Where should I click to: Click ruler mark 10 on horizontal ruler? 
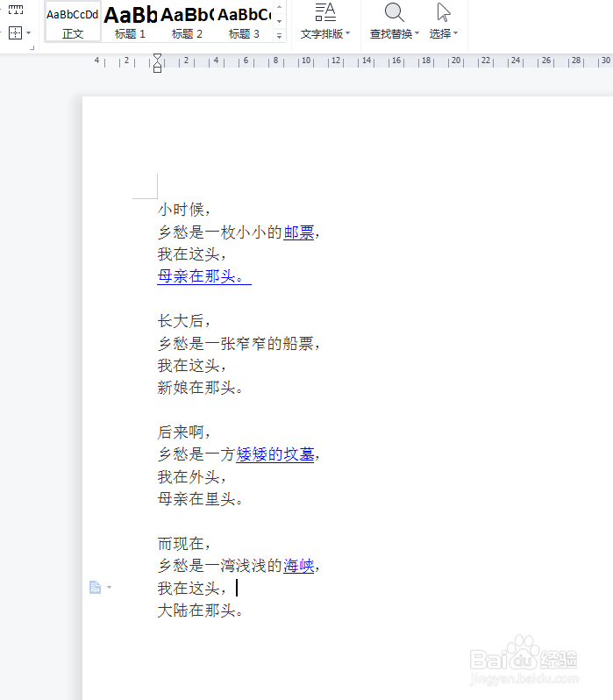pos(306,61)
